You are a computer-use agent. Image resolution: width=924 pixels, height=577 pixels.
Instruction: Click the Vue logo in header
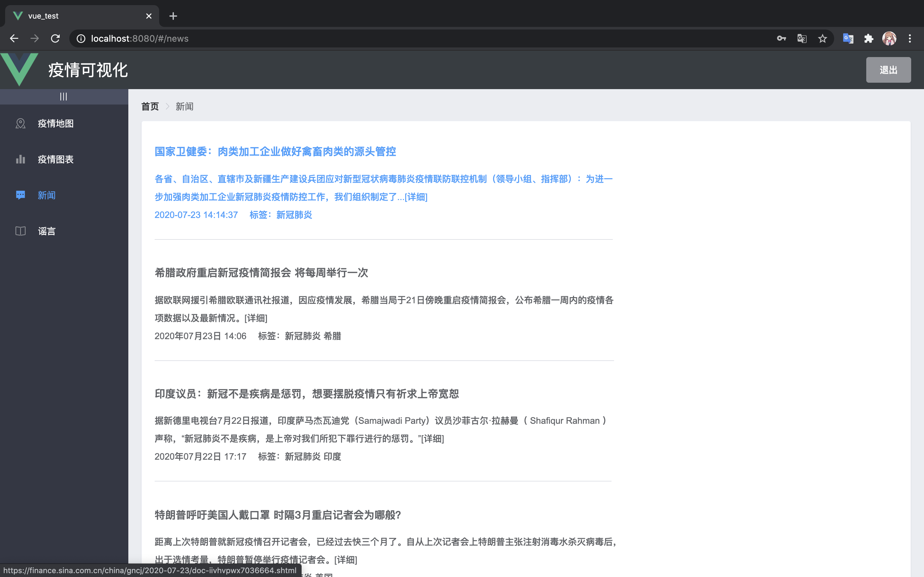[19, 69]
